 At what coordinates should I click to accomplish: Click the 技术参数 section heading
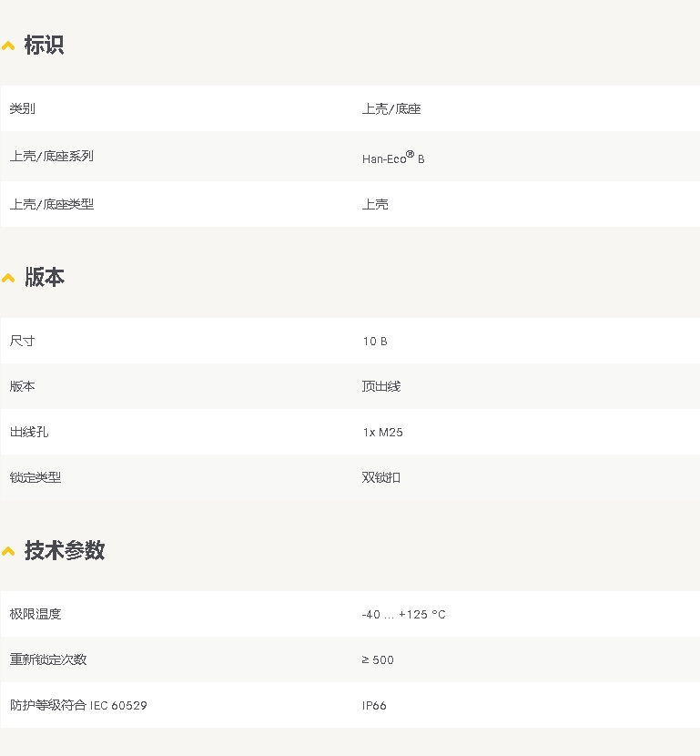[x=64, y=551]
